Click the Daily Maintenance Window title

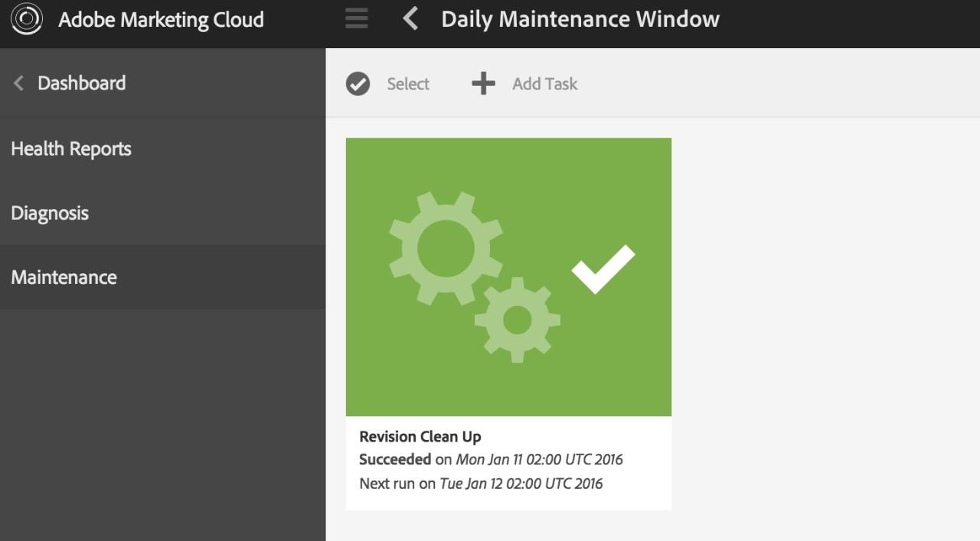coord(580,19)
